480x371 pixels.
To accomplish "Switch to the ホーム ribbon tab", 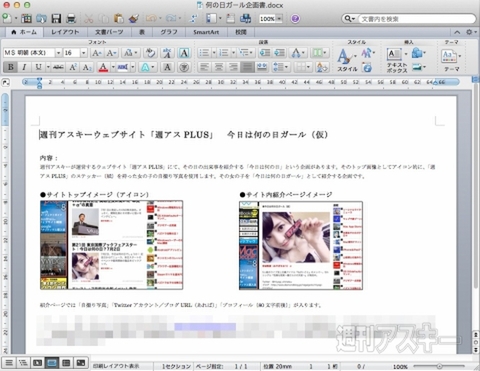I will 24,32.
